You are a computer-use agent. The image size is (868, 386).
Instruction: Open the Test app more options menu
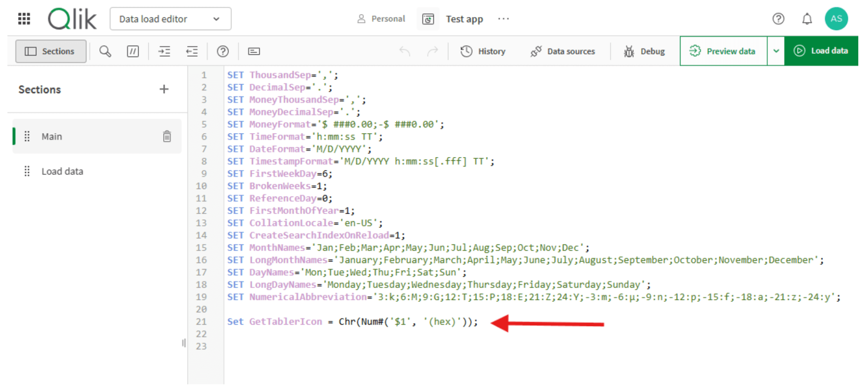coord(503,19)
